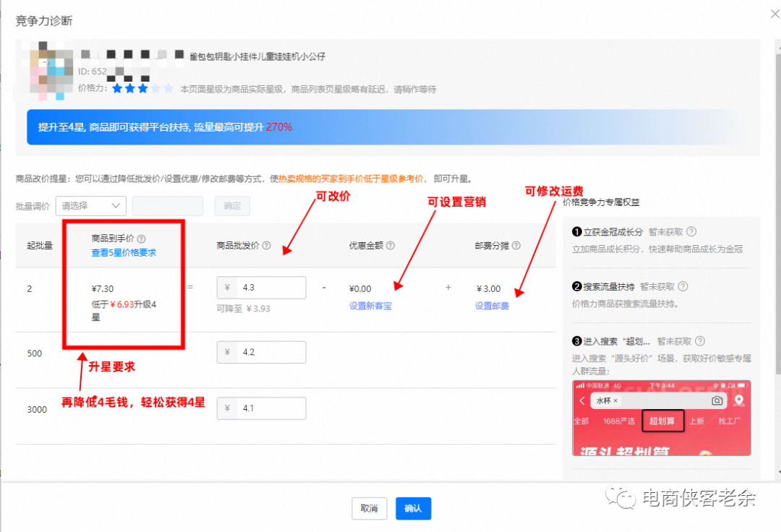Open help icon beside 立获金冠成长分

(691, 231)
